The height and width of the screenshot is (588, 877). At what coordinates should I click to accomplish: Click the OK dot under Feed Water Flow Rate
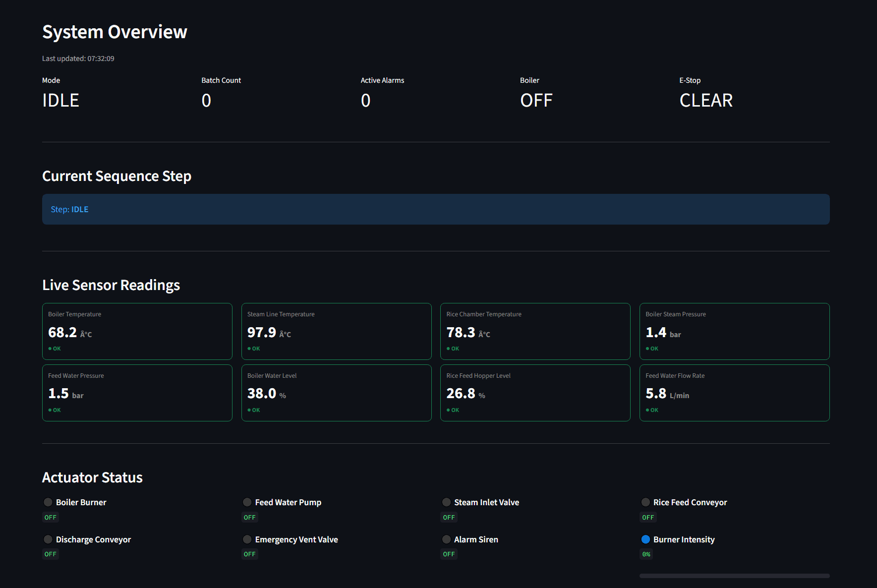click(648, 410)
